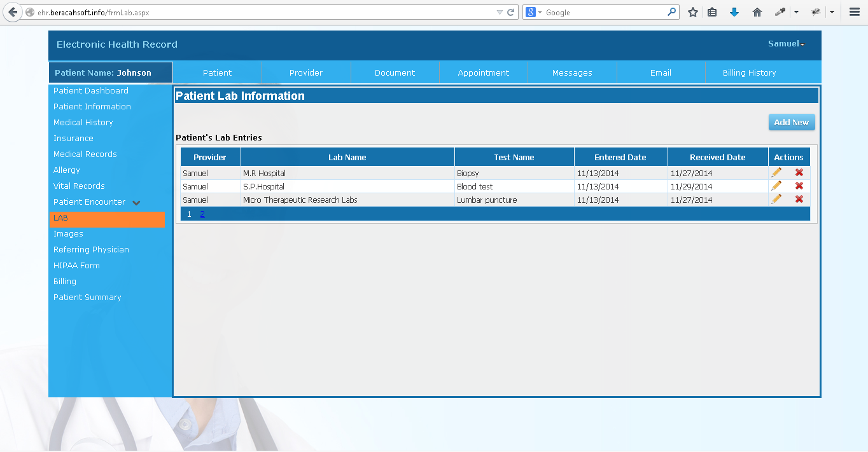
Task: Select the highlighted LAB sidebar item
Action: pos(107,219)
